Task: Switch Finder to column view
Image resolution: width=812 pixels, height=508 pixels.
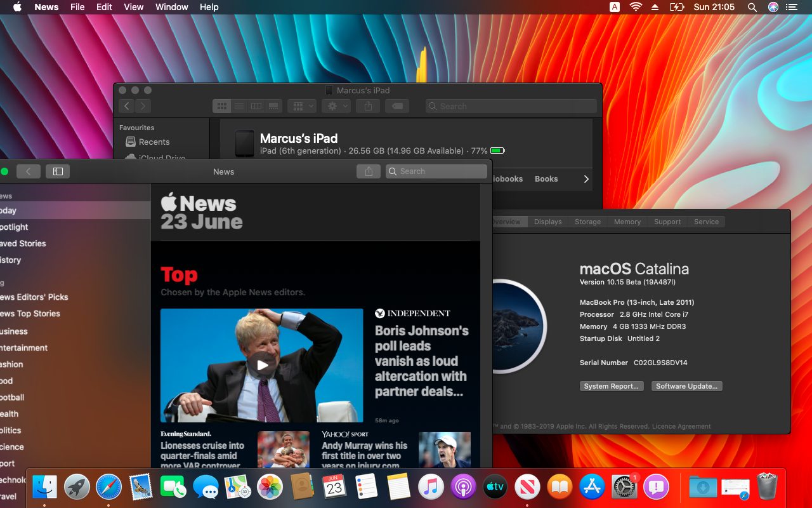Action: tap(256, 106)
